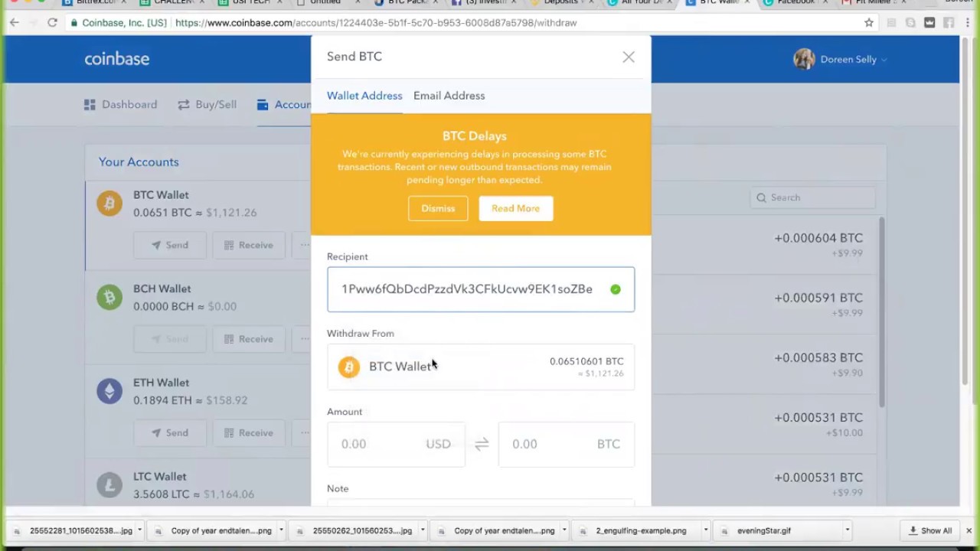Go to the Accounts nav item
This screenshot has width=980, height=551.
click(x=284, y=105)
